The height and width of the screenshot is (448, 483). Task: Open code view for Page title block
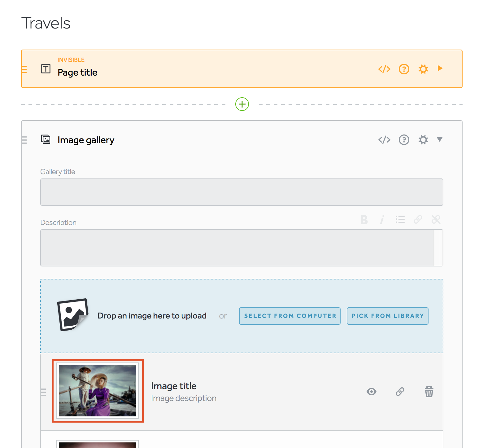click(x=384, y=69)
